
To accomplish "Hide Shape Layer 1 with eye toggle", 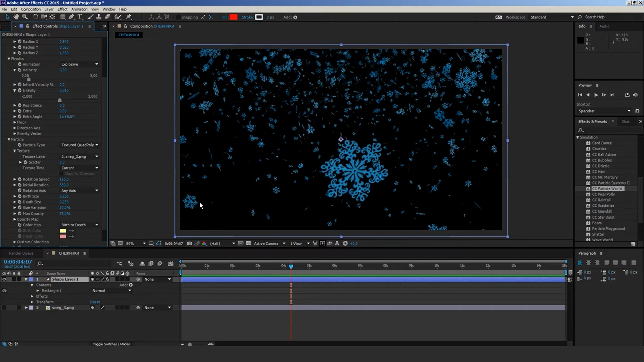I will coord(4,279).
